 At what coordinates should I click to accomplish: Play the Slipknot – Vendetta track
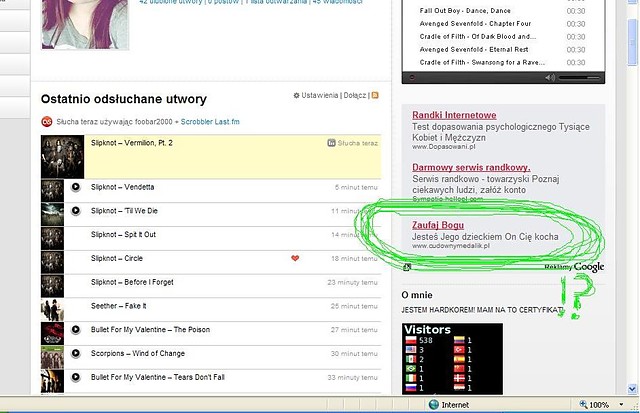[76, 187]
